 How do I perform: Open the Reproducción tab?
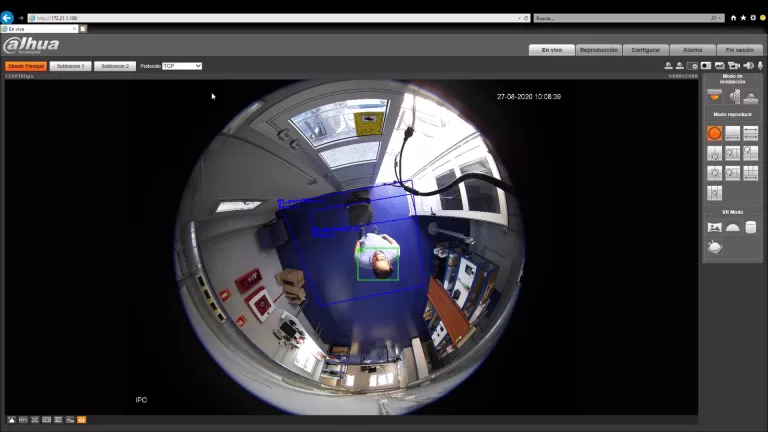click(x=599, y=50)
